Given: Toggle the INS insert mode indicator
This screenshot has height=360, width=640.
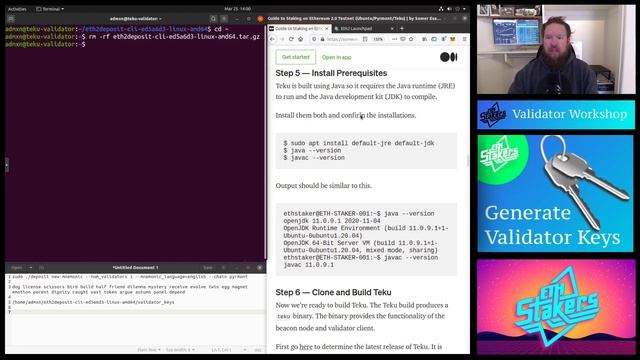Looking at the screenshot, I should tap(258, 350).
